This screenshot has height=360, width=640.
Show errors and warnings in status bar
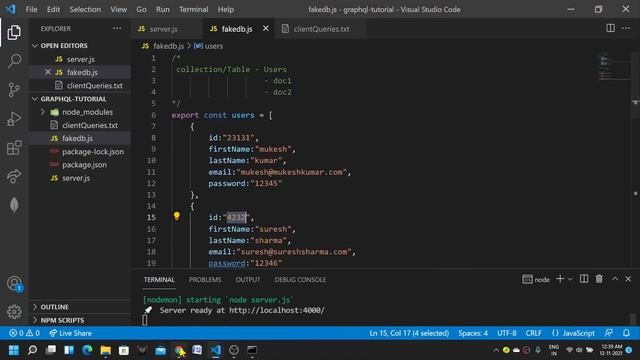(x=24, y=333)
